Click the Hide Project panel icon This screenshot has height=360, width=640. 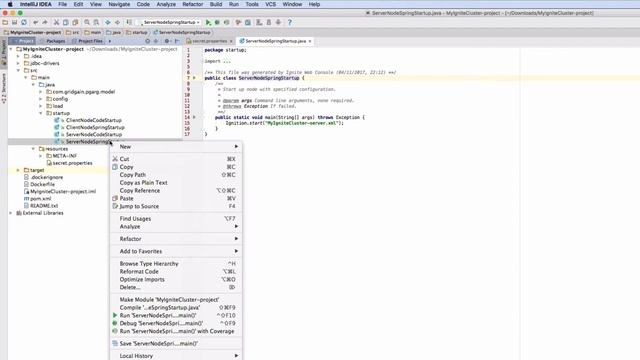point(177,41)
